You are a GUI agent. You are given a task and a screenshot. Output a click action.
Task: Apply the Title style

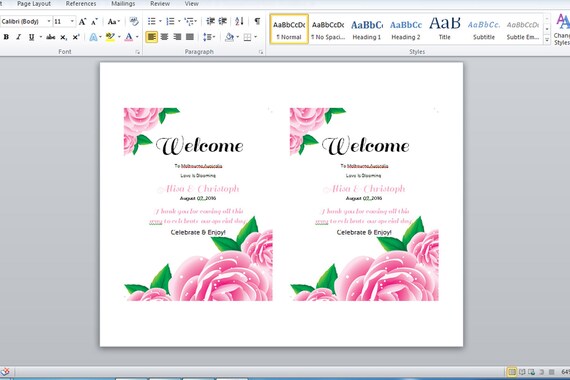[445, 29]
